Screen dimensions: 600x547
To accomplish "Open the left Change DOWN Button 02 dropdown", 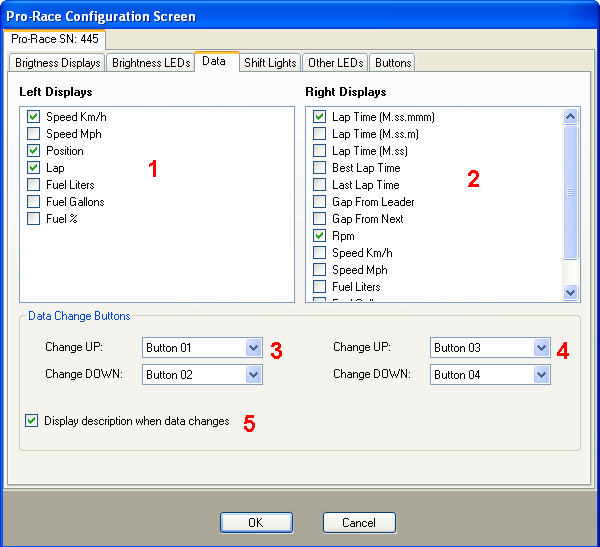I will tap(253, 375).
